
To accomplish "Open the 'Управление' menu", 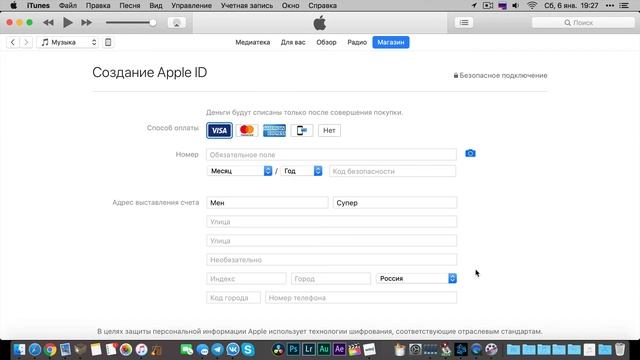I will pos(191,5).
